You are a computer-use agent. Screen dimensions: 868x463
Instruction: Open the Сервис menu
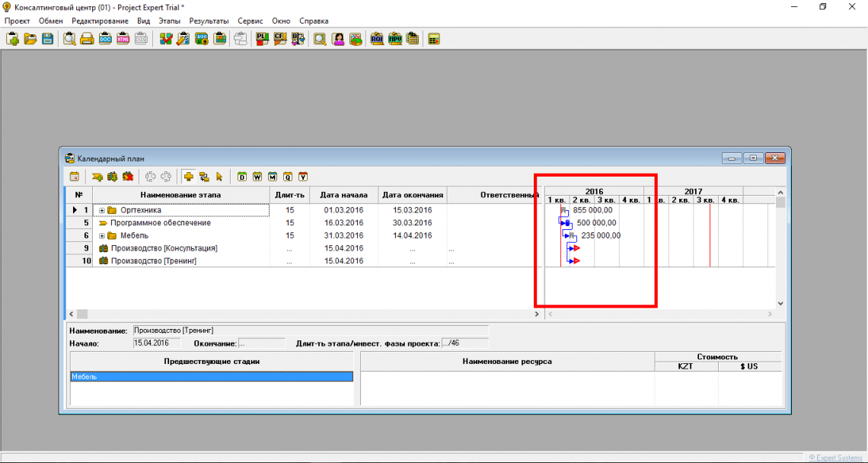click(251, 21)
